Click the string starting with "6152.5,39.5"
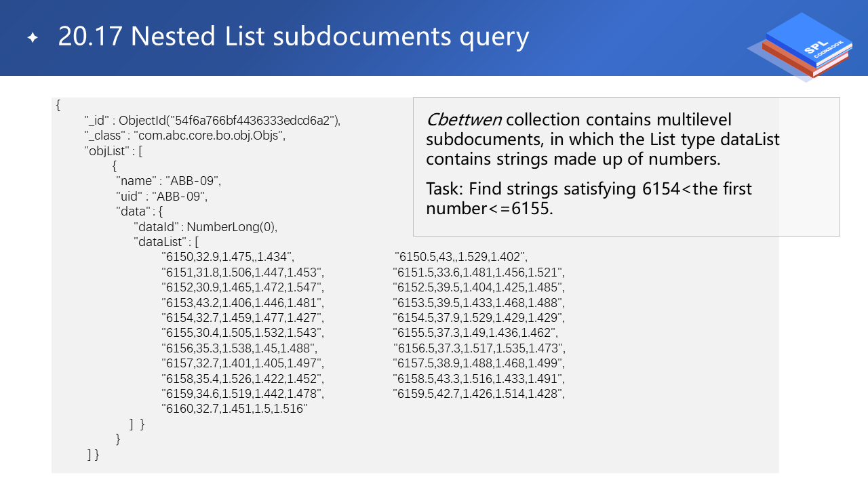 click(478, 287)
